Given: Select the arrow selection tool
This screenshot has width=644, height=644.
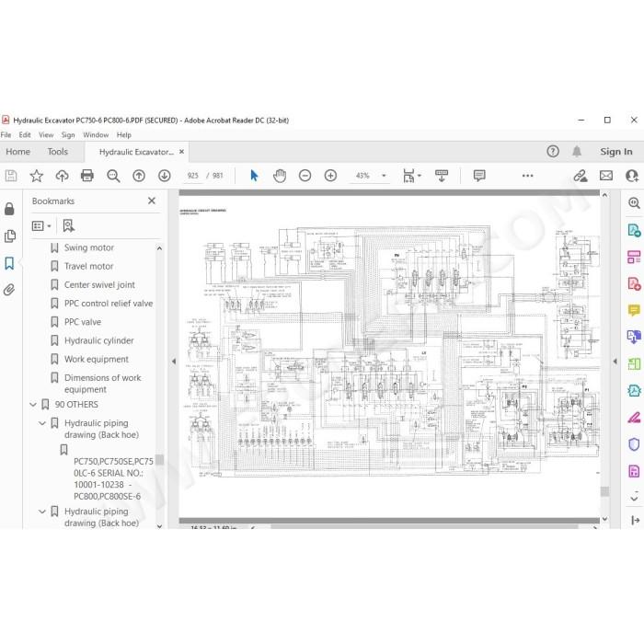Looking at the screenshot, I should 254,176.
